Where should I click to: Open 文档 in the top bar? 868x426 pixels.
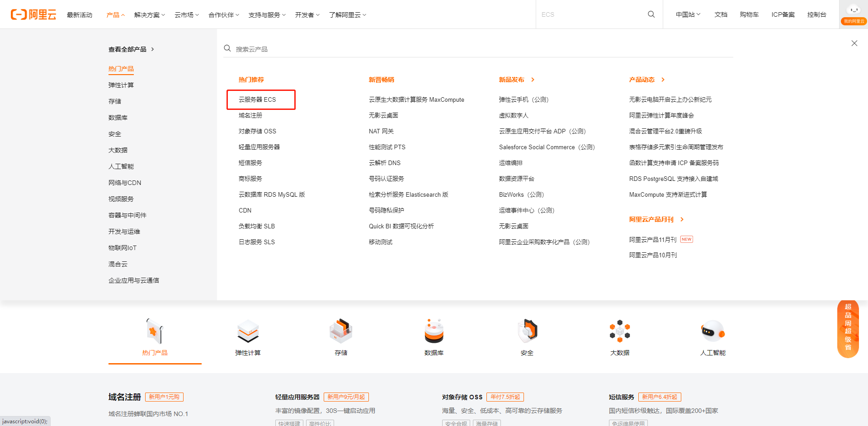721,14
